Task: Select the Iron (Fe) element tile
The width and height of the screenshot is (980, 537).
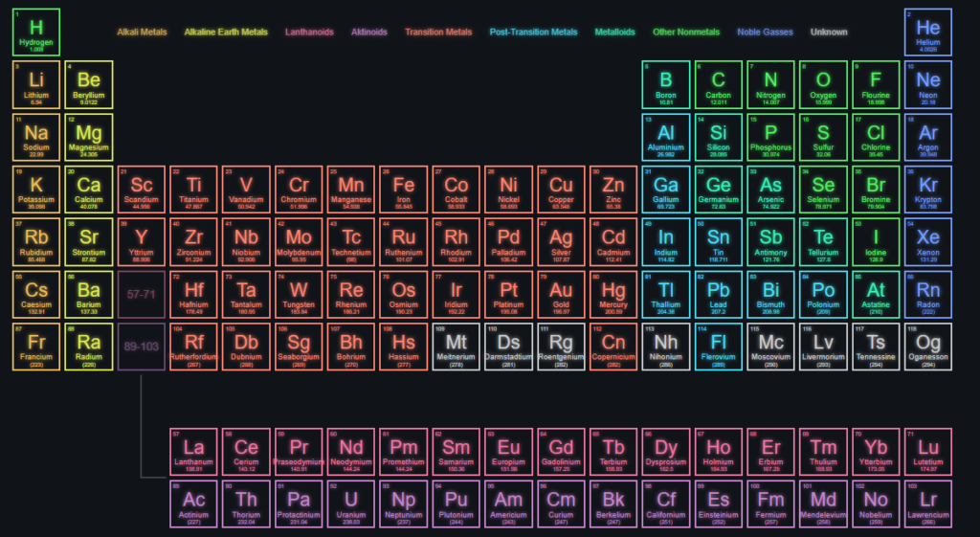Action: coord(404,190)
